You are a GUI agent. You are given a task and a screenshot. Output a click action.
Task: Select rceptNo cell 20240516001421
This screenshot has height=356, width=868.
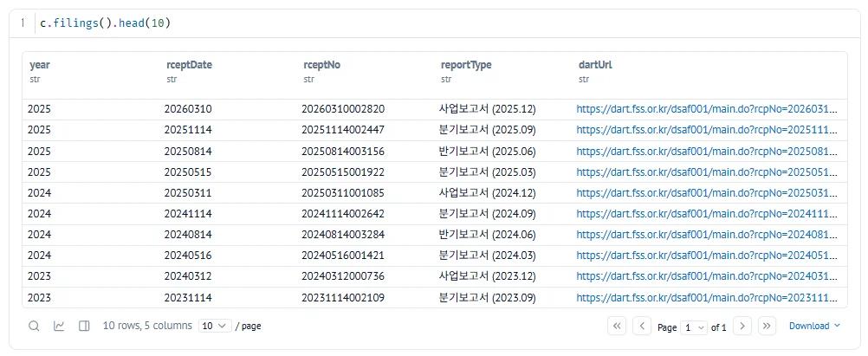[343, 256]
